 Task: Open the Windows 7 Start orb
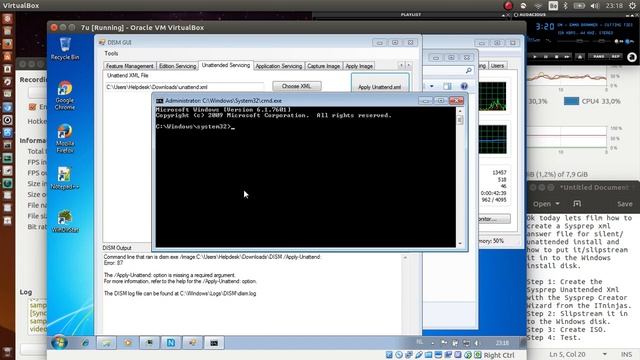click(x=60, y=342)
